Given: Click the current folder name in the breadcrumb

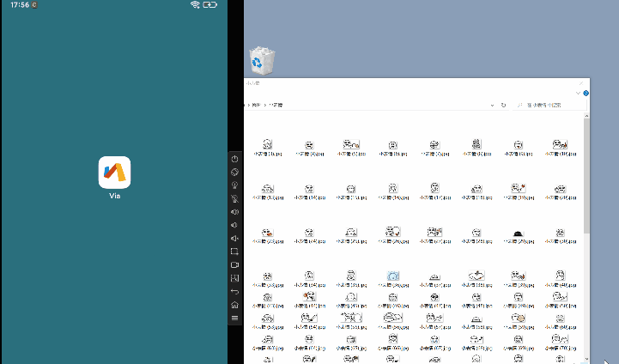Looking at the screenshot, I should click(276, 105).
